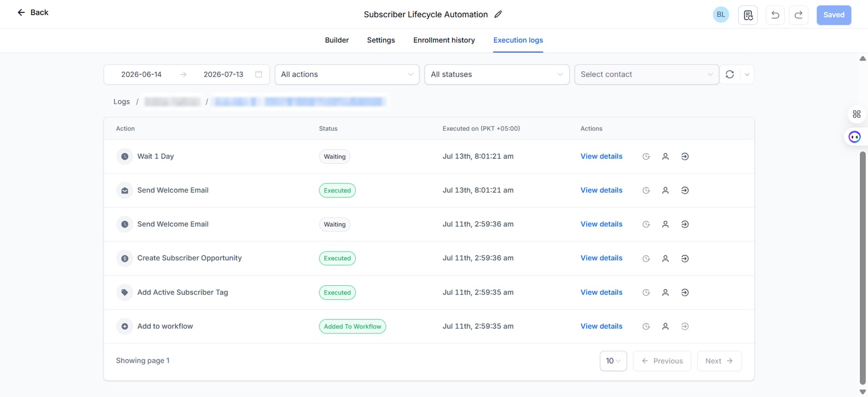
Task: Click the Next page button
Action: [x=719, y=361]
